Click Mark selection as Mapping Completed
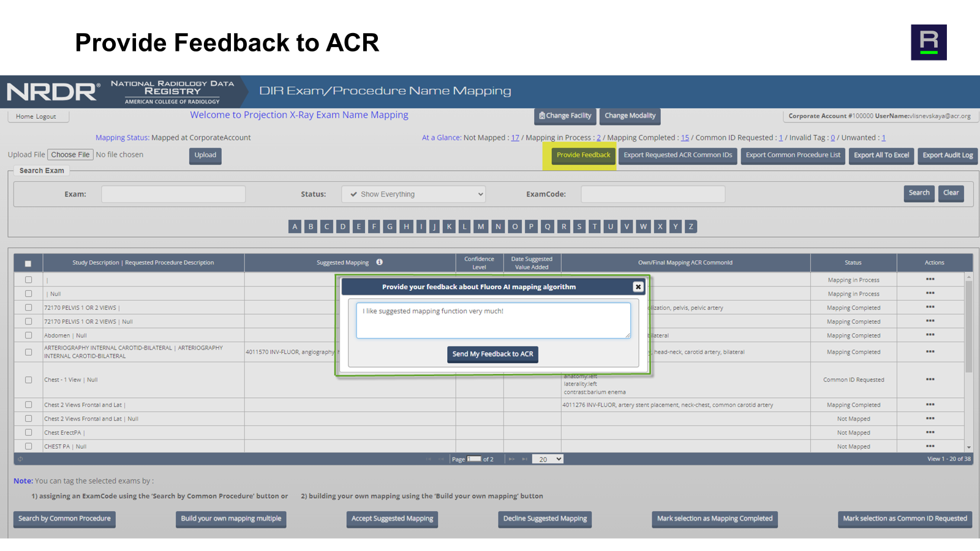980x551 pixels. point(715,519)
